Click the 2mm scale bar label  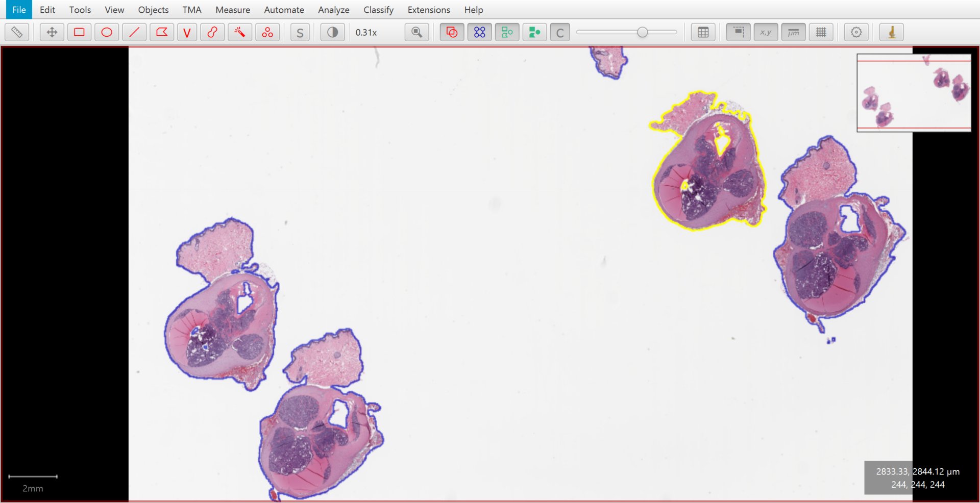pyautogui.click(x=33, y=488)
